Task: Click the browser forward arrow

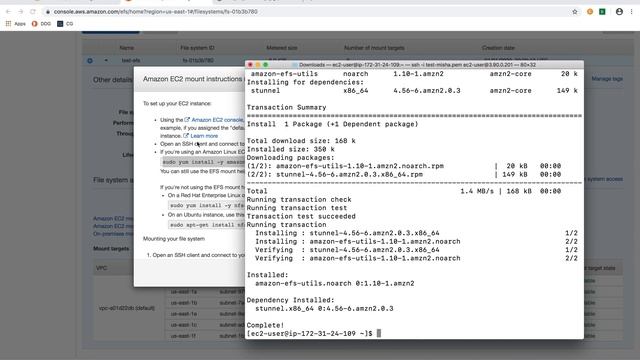Action: click(20, 12)
